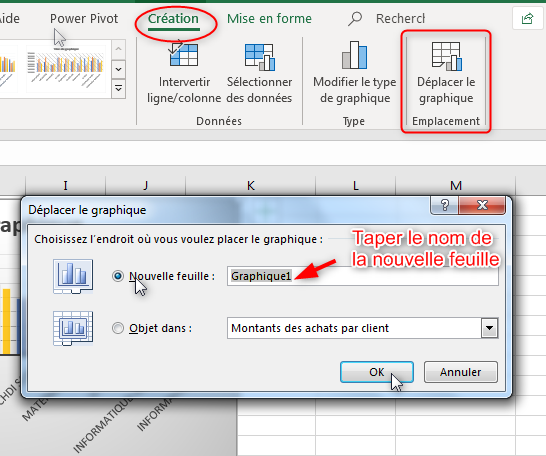Click the new chart sheet illustration icon

[73, 276]
